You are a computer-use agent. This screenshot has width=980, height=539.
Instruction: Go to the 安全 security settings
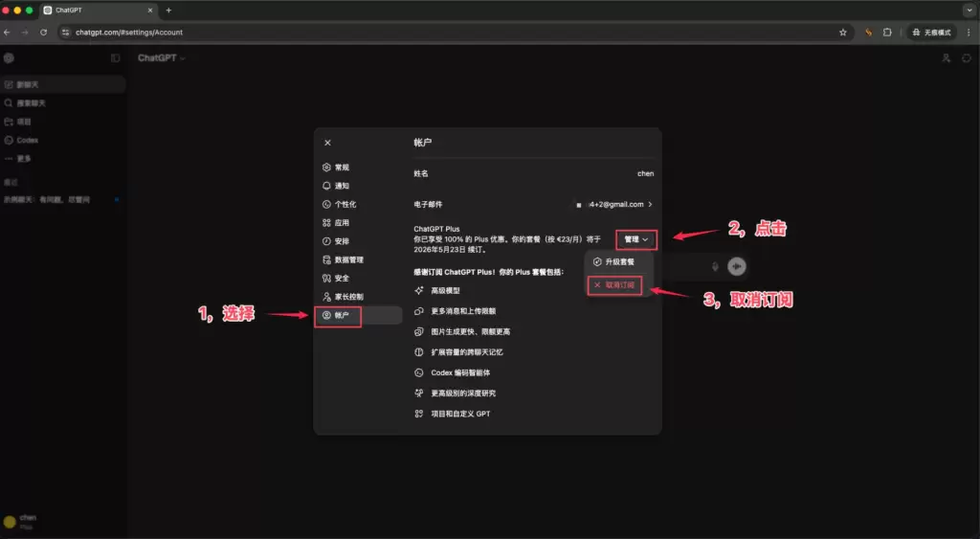click(x=342, y=279)
